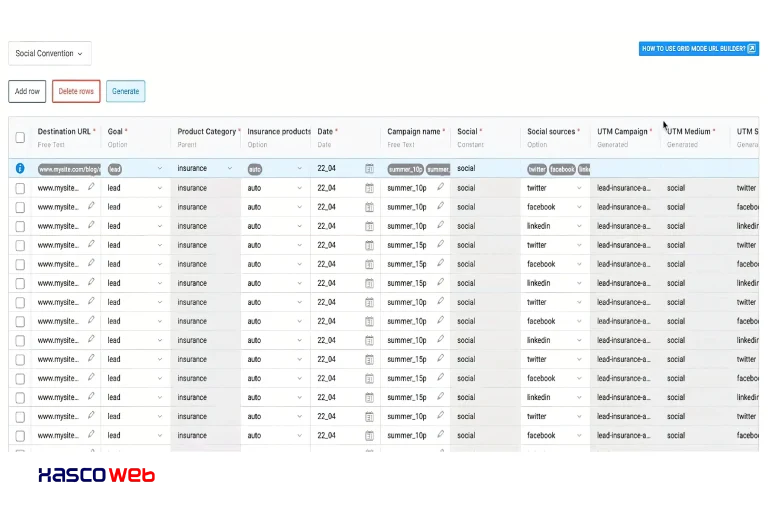Edit destination URL pencil in third summer_10p facebook row
This screenshot has width=768, height=506.
point(91,434)
